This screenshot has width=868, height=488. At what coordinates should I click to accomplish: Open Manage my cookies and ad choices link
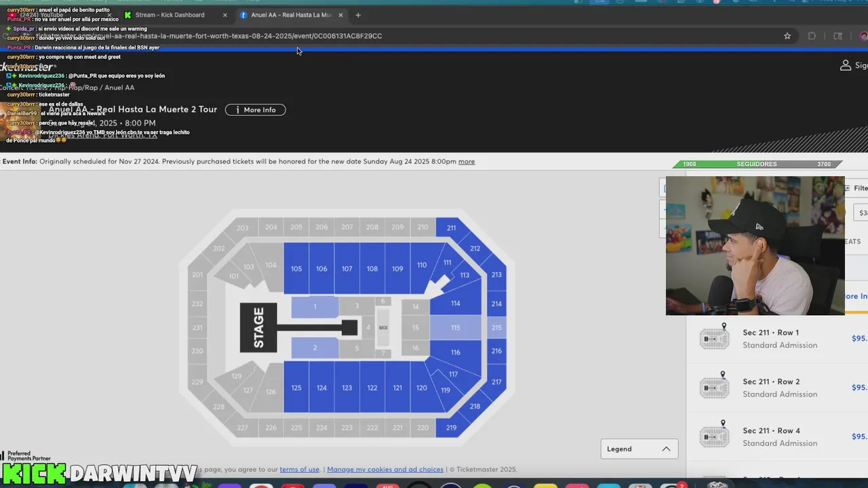pyautogui.click(x=385, y=469)
